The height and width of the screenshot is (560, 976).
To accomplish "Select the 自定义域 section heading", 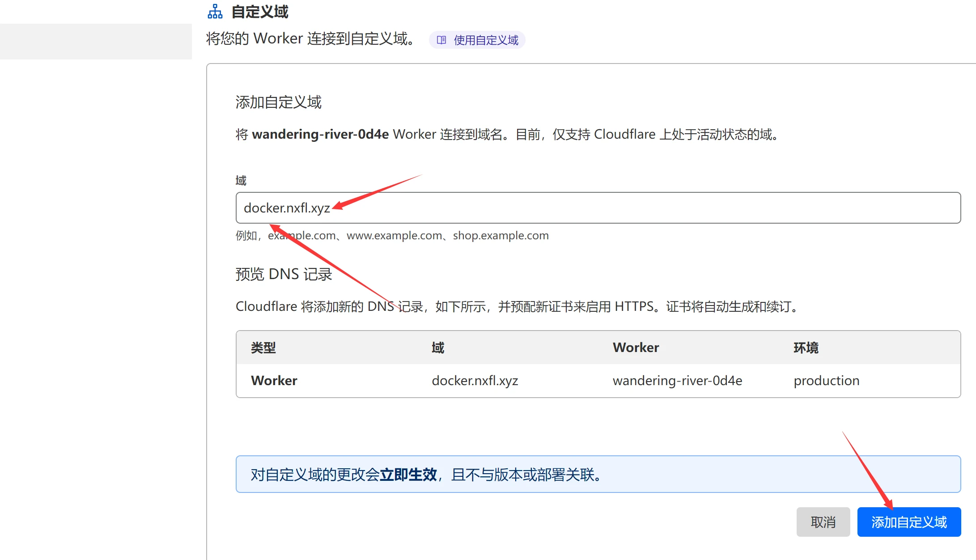I will 260,12.
